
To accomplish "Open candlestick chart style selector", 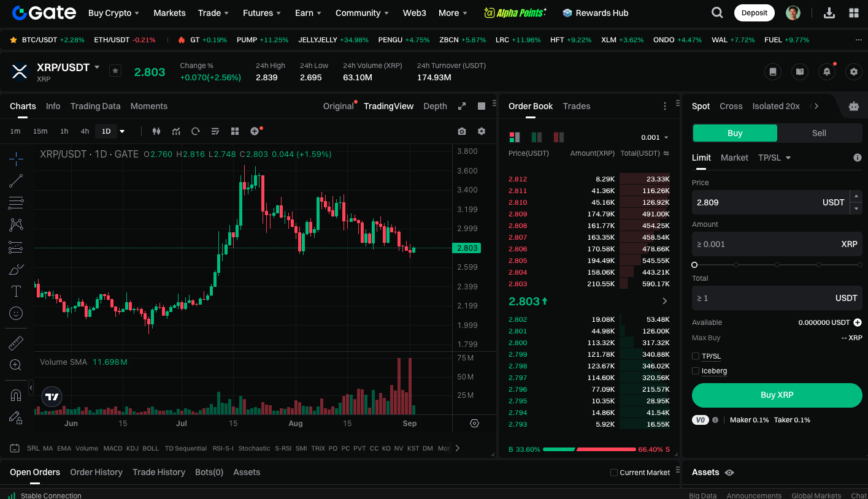I will 156,131.
